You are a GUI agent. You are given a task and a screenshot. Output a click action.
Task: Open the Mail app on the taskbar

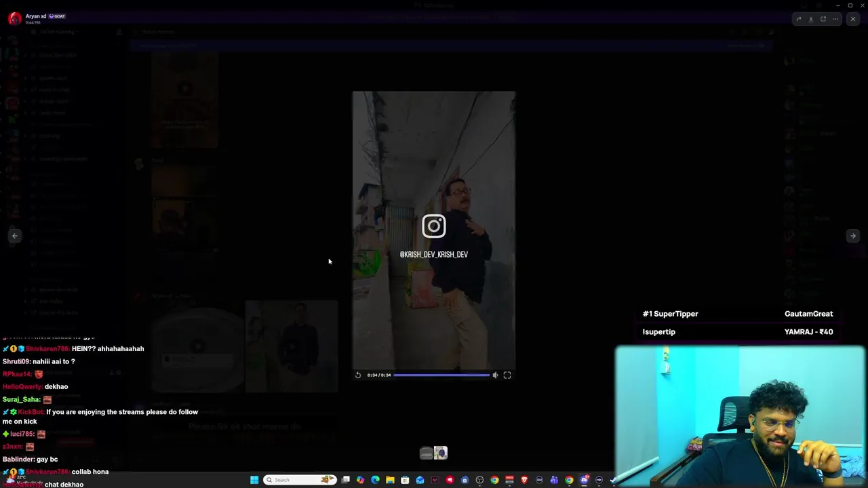coord(420,480)
